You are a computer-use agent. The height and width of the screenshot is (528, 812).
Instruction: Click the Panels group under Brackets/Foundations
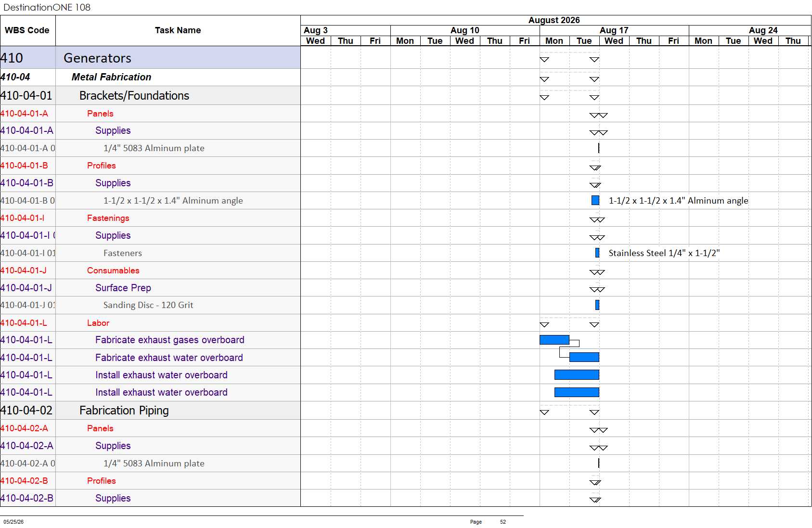coord(100,114)
